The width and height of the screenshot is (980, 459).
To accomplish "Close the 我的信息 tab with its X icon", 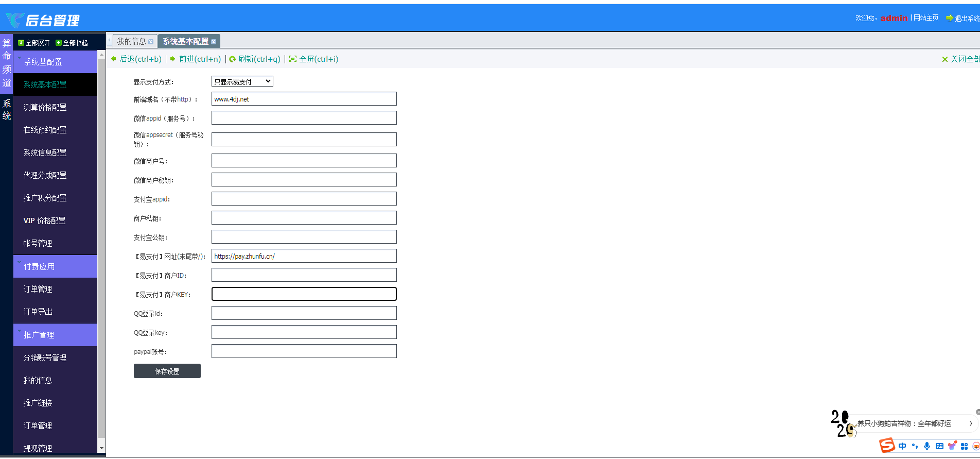I will [151, 42].
